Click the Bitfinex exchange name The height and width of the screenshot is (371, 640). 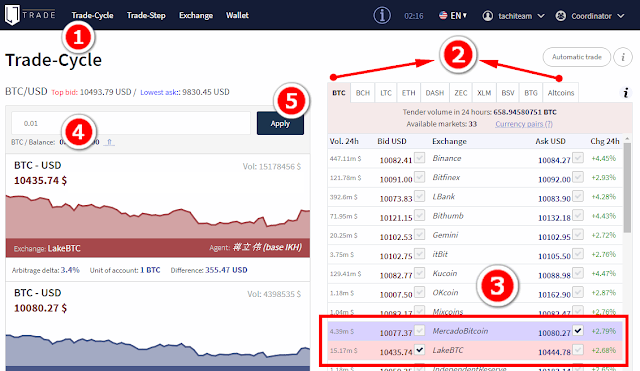tap(446, 178)
